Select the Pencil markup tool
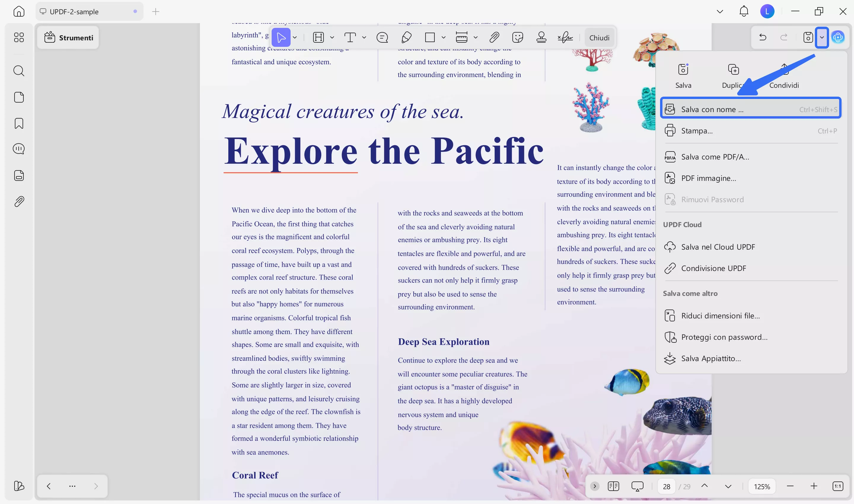 coord(406,37)
